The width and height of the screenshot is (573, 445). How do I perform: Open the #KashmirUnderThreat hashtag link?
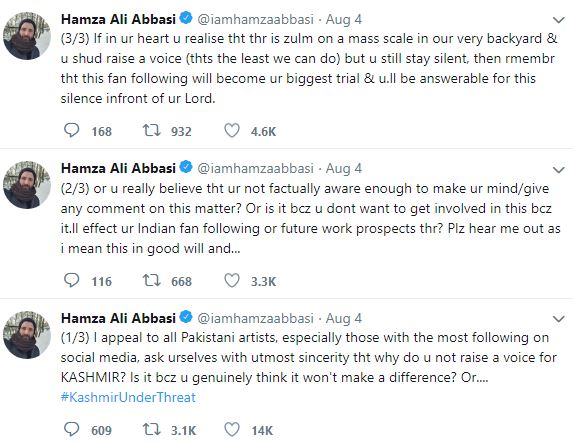point(128,397)
